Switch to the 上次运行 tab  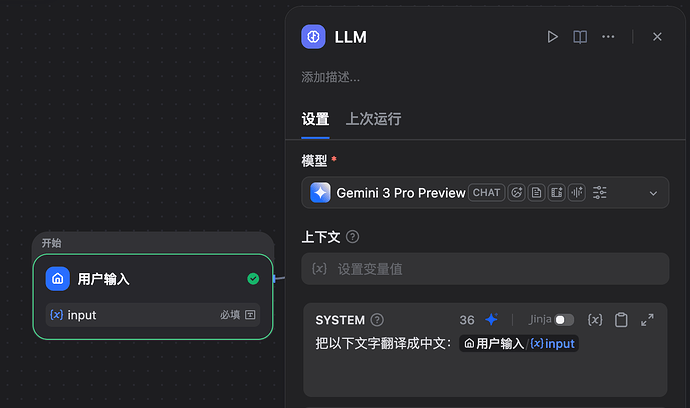click(x=373, y=119)
